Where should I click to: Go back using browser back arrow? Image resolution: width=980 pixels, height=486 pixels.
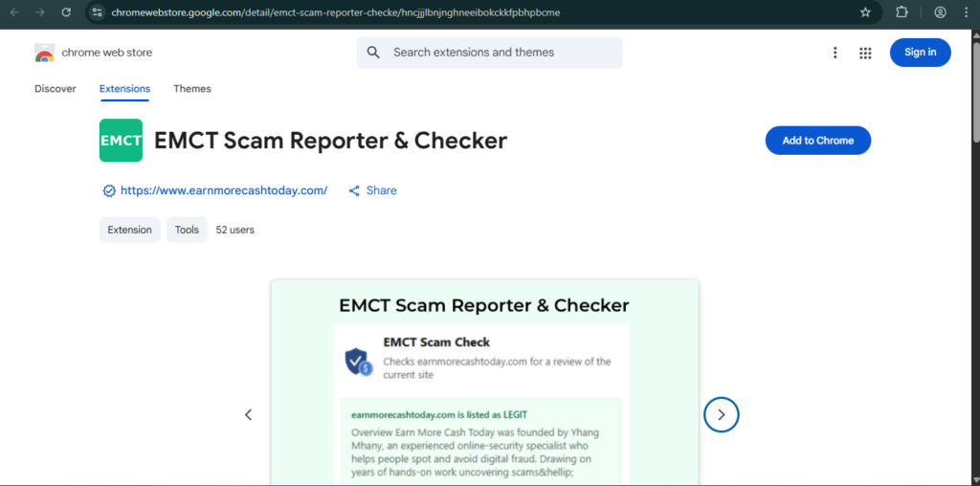(x=14, y=12)
